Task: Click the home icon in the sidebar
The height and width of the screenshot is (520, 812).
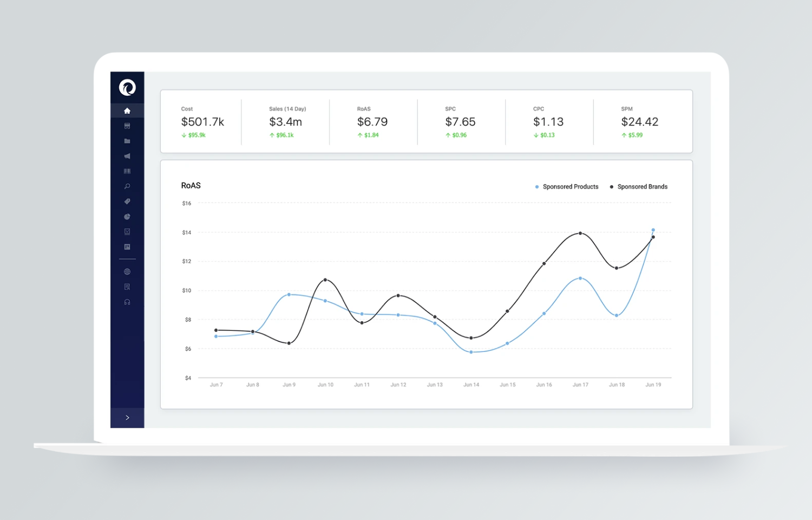Action: (x=127, y=111)
